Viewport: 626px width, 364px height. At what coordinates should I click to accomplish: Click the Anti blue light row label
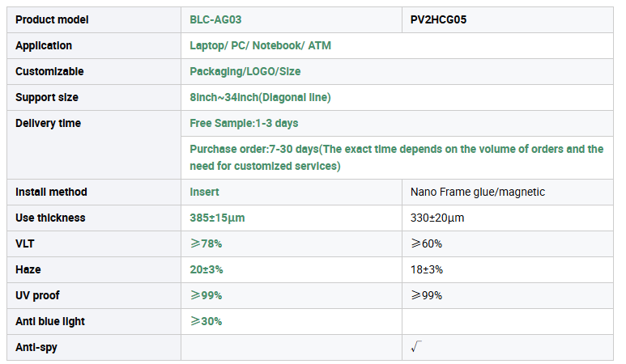tap(50, 321)
